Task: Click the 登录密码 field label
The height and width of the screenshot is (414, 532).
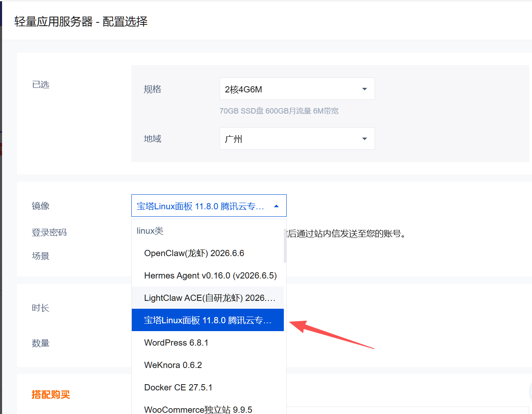Action: pyautogui.click(x=49, y=232)
